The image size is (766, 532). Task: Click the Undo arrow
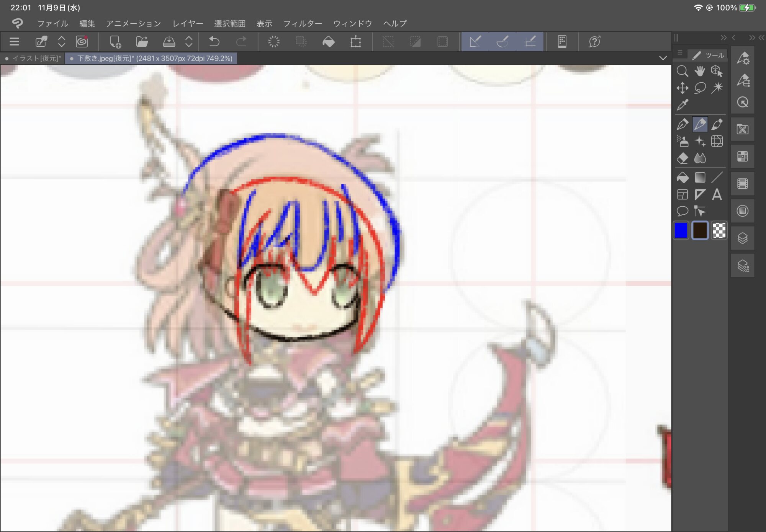(x=214, y=41)
